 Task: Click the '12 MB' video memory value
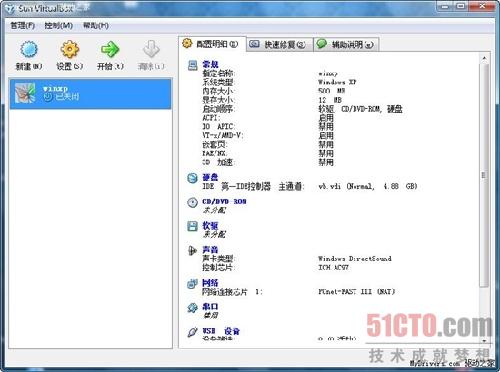point(330,100)
